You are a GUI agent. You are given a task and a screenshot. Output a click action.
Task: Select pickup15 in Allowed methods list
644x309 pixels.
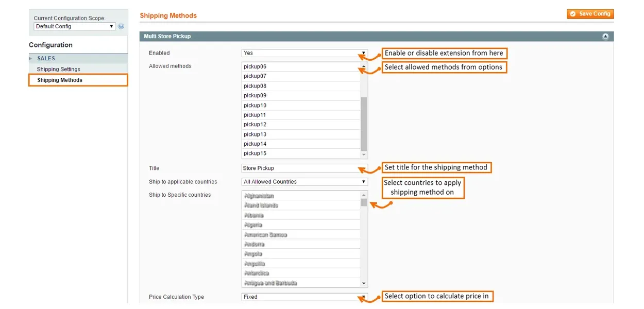coord(301,153)
